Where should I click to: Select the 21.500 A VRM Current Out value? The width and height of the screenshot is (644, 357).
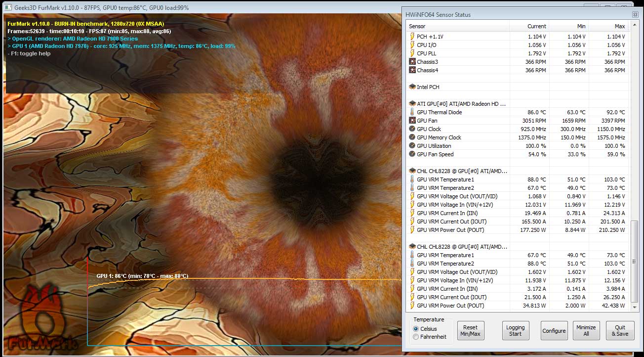(535, 297)
